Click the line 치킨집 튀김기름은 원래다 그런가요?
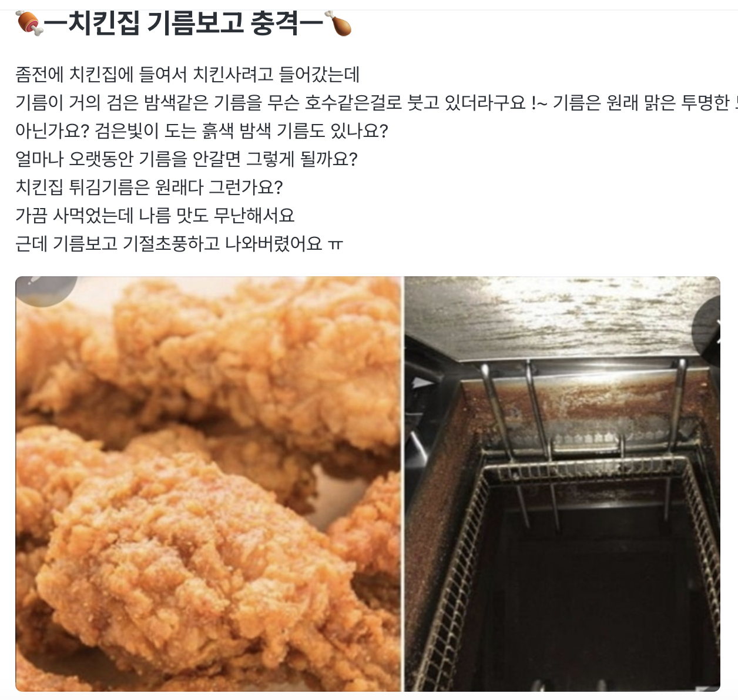The width and height of the screenshot is (738, 700). (x=149, y=187)
